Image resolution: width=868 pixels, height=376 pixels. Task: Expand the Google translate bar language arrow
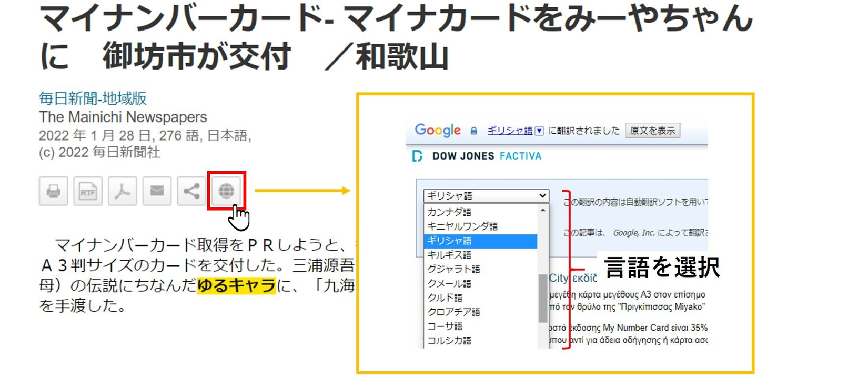(539, 131)
